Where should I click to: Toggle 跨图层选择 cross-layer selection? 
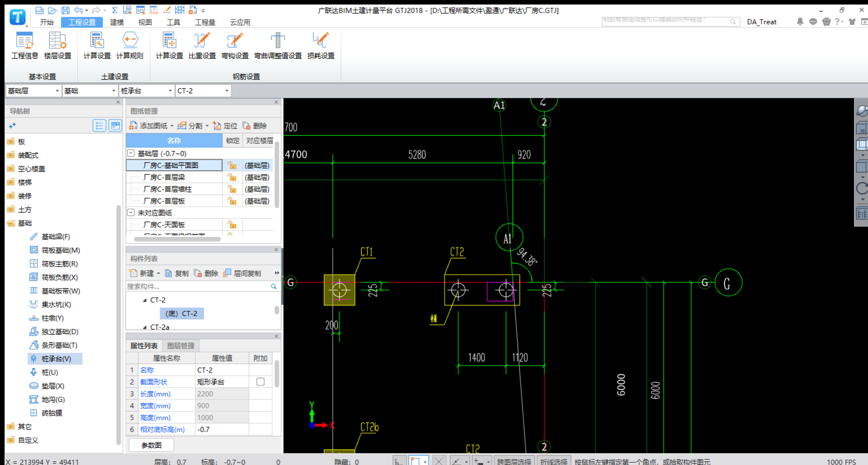point(514,461)
